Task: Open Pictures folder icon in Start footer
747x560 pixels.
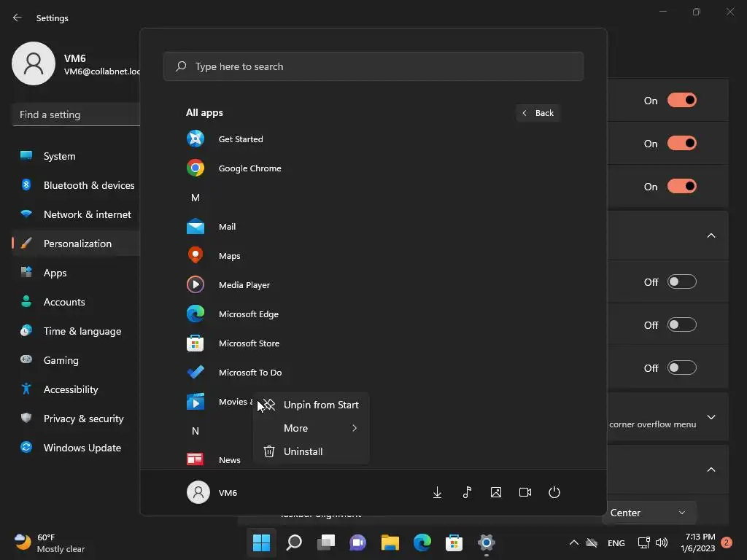Action: [496, 492]
